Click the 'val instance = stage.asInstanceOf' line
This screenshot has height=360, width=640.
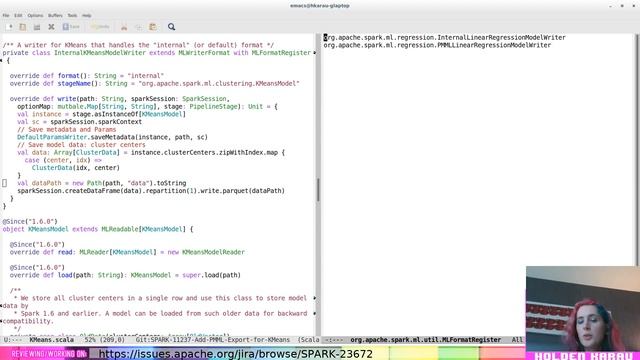pyautogui.click(x=101, y=114)
